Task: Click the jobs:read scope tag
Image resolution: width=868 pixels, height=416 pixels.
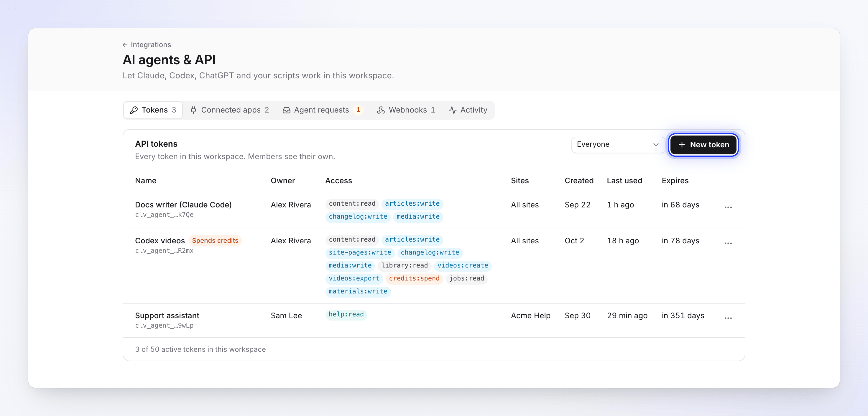Action: [x=466, y=278]
